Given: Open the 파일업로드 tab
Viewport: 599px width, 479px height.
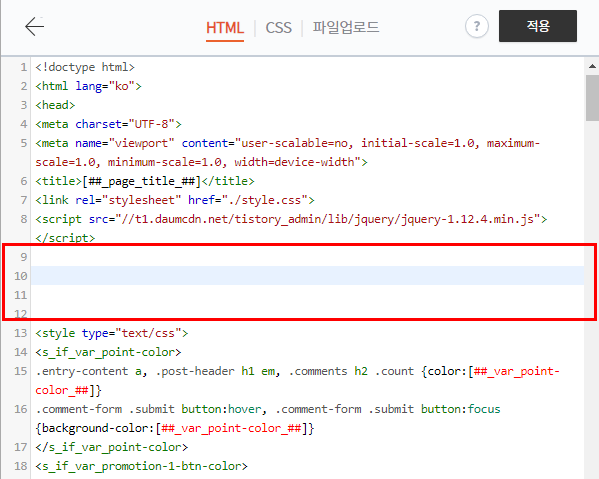Looking at the screenshot, I should coord(346,28).
